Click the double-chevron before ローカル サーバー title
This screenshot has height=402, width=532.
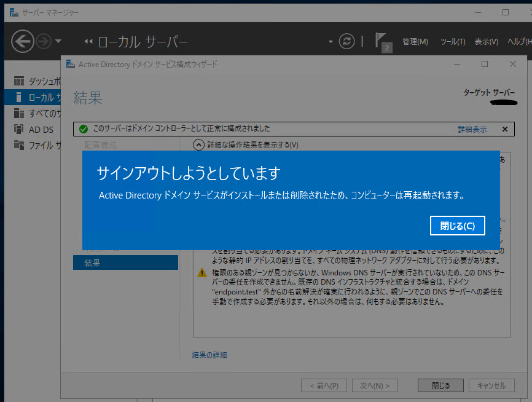pyautogui.click(x=88, y=41)
